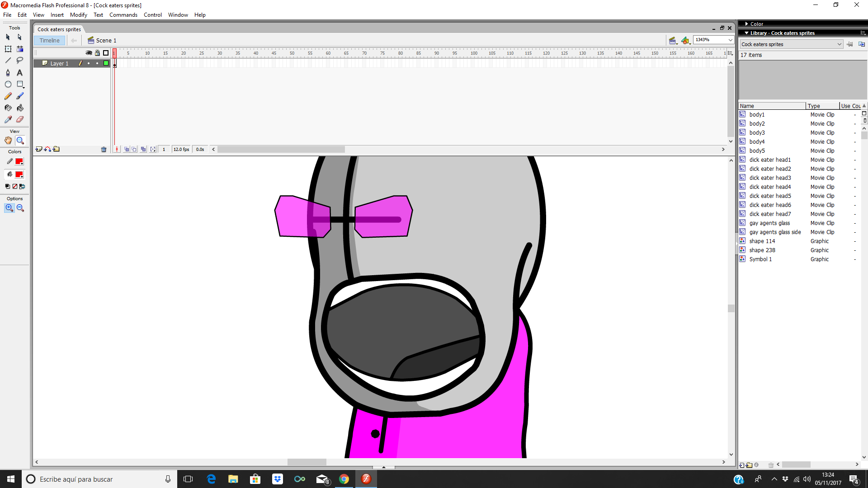The image size is (868, 488).
Task: Toggle lock all layers padlock icon
Action: (97, 53)
